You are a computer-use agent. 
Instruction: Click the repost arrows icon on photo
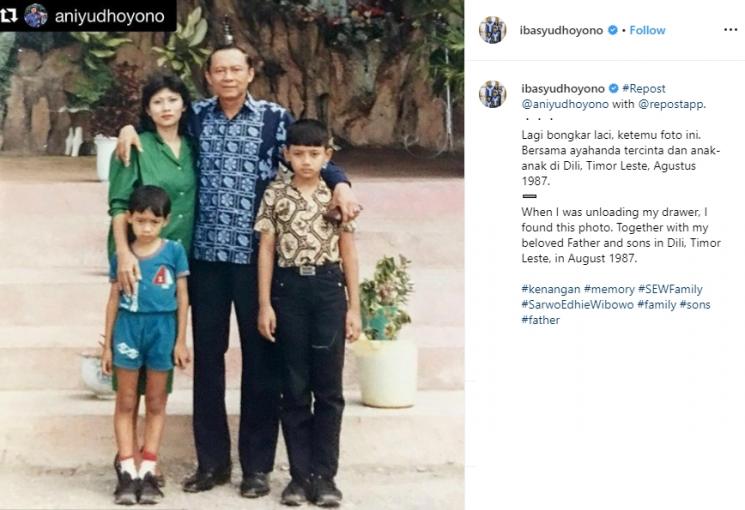tap(10, 16)
